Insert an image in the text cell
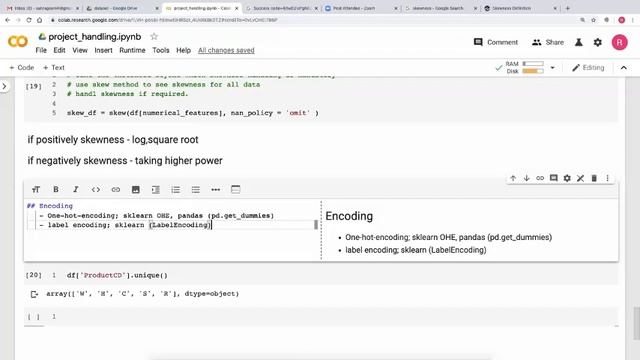This screenshot has height=360, width=640. [136, 189]
